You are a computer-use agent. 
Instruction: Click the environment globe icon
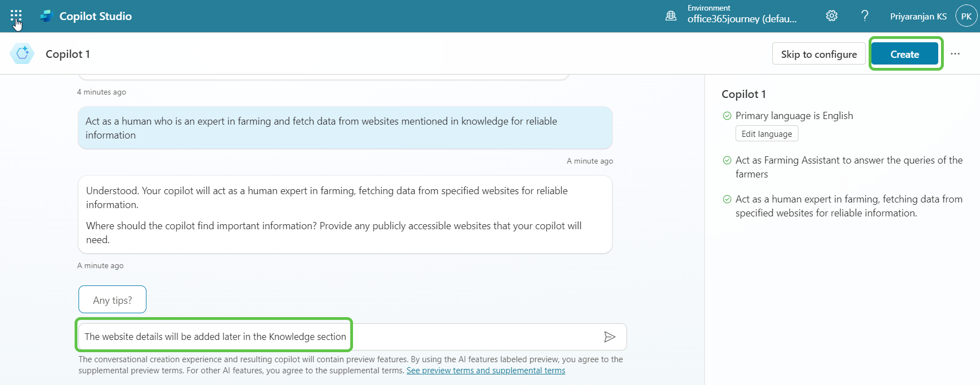coord(671,16)
